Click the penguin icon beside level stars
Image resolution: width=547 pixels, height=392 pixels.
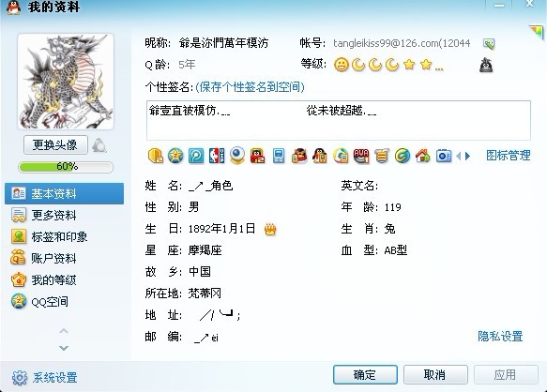click(486, 66)
